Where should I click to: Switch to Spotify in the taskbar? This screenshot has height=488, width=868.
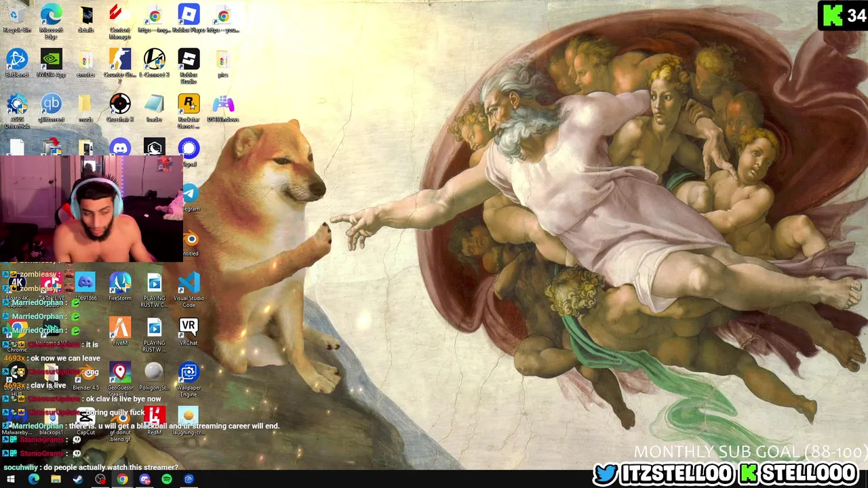pos(167,479)
